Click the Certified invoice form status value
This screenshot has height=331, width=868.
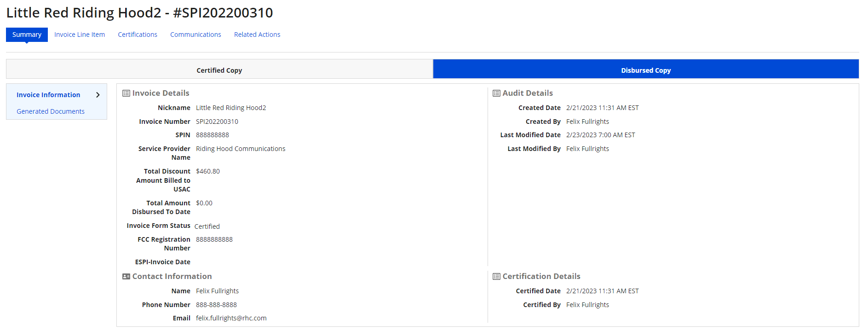pos(207,226)
